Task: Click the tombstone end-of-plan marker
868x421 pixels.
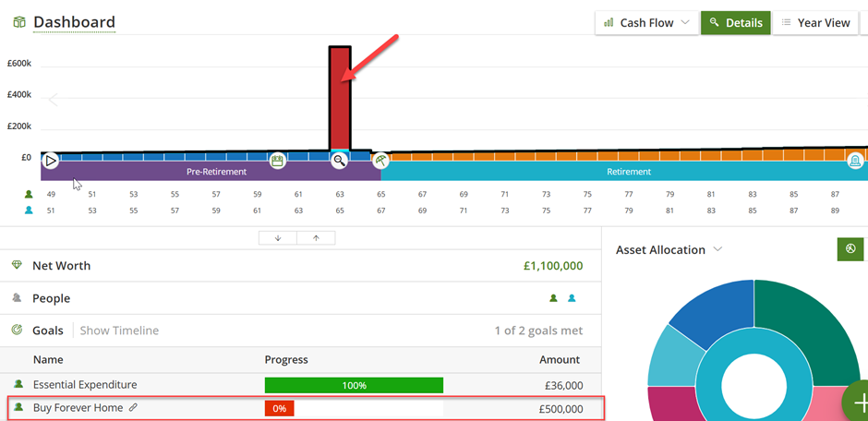Action: 856,161
